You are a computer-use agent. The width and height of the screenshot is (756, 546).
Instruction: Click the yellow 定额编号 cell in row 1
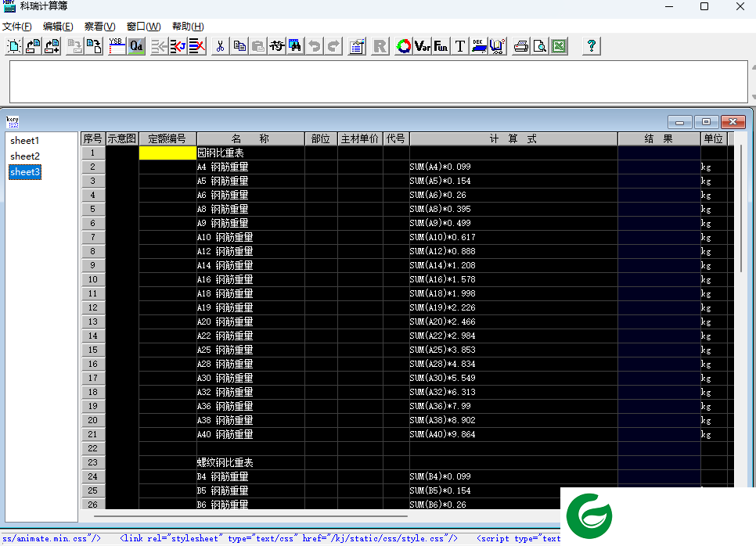point(167,153)
